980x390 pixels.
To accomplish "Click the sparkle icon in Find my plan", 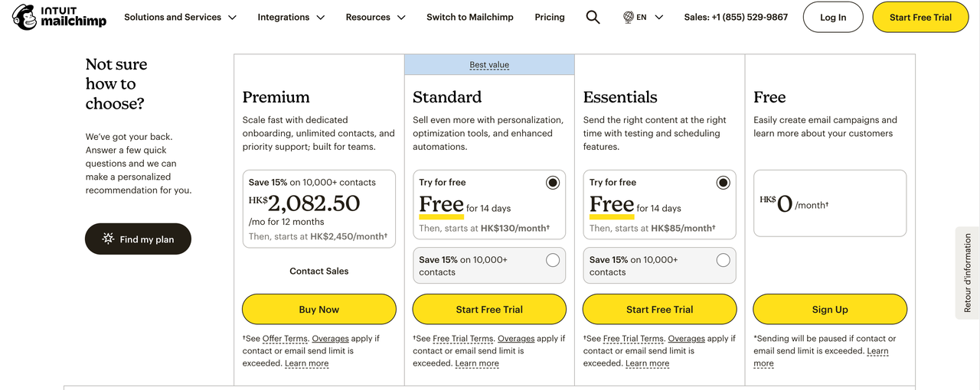I will (x=108, y=239).
